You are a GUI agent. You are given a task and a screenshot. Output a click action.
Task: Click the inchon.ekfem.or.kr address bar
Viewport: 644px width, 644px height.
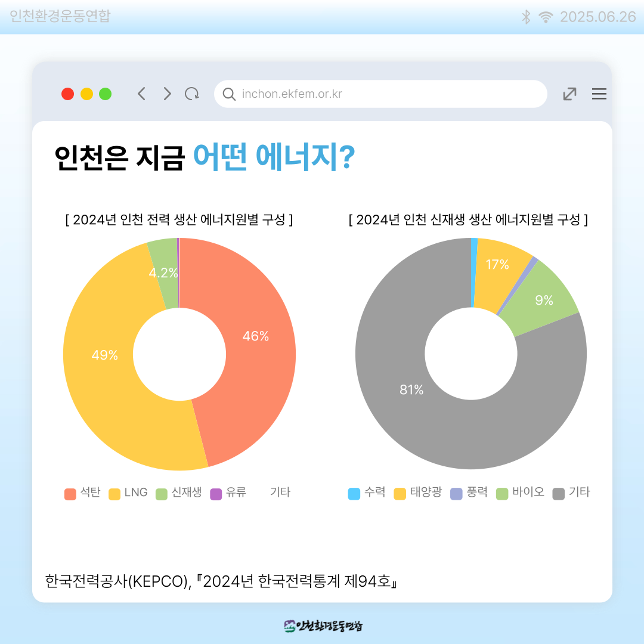coord(380,94)
